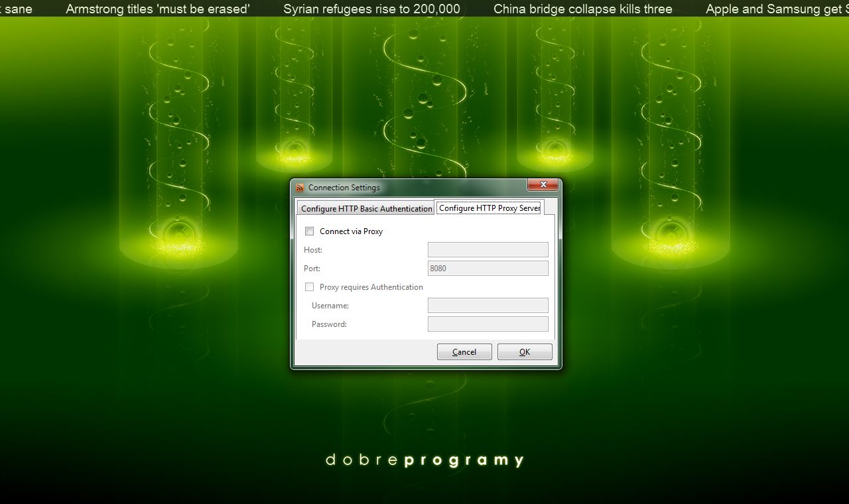Open headline China bridge collapse kills three

(x=583, y=9)
